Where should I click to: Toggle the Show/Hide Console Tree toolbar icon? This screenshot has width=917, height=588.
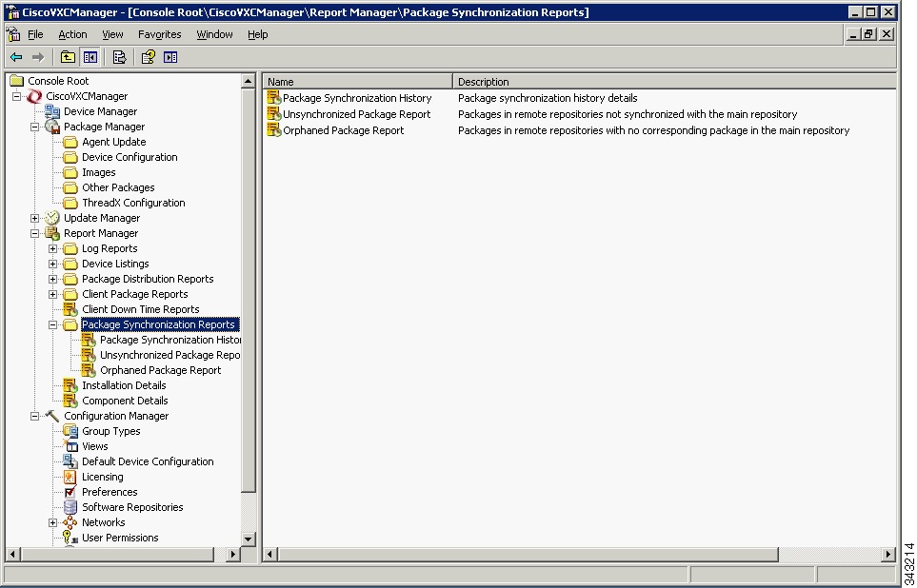pyautogui.click(x=90, y=57)
